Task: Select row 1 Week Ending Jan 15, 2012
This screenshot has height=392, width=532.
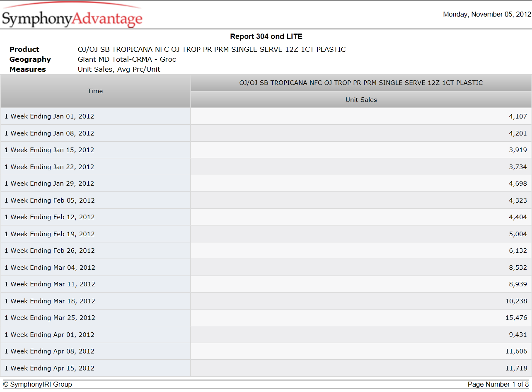Action: click(266, 150)
